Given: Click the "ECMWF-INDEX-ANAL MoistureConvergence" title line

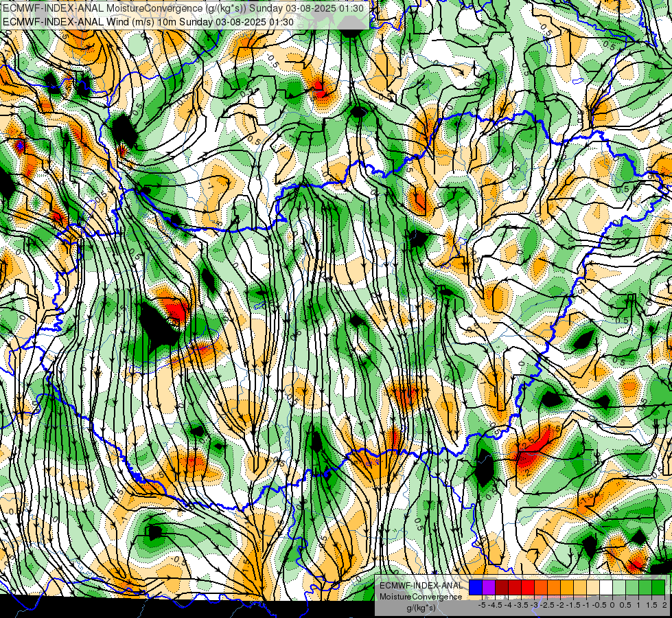Looking at the screenshot, I should [x=183, y=8].
